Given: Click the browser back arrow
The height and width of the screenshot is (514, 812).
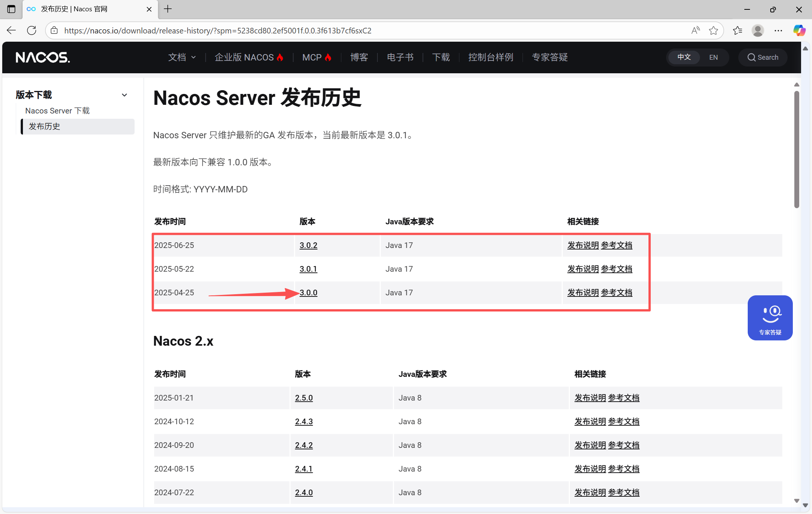Looking at the screenshot, I should pyautogui.click(x=11, y=30).
